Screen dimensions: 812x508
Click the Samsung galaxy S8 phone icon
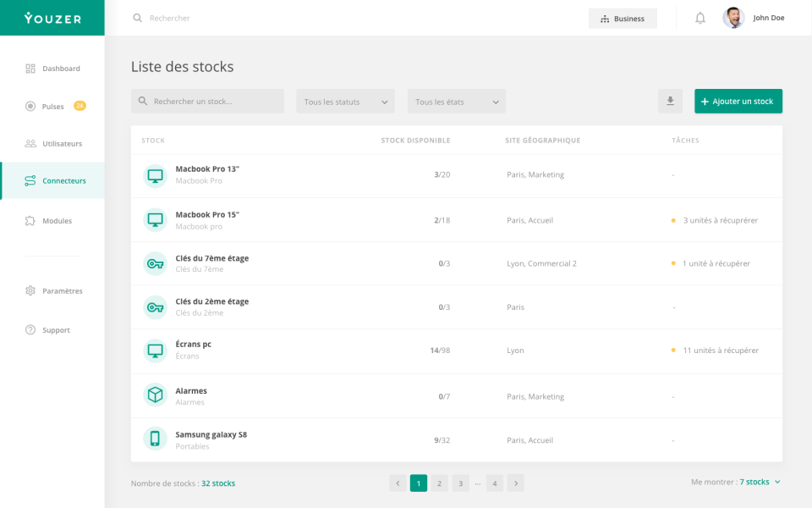155,439
